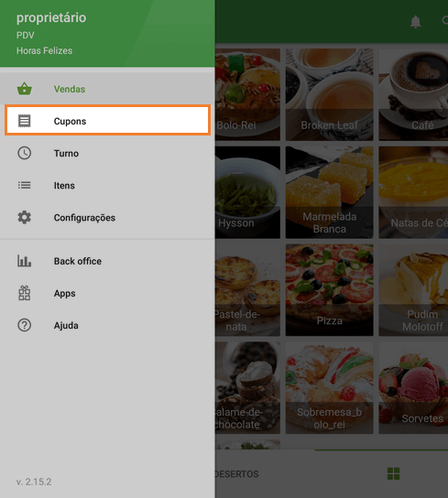448x498 pixels.
Task: Open Back office from the drawer
Action: click(x=107, y=261)
